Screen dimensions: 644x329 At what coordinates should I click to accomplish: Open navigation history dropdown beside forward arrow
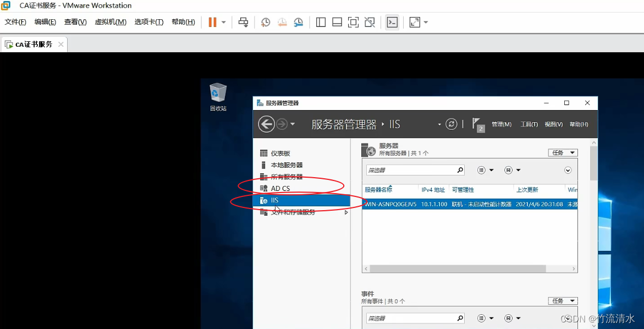click(293, 124)
